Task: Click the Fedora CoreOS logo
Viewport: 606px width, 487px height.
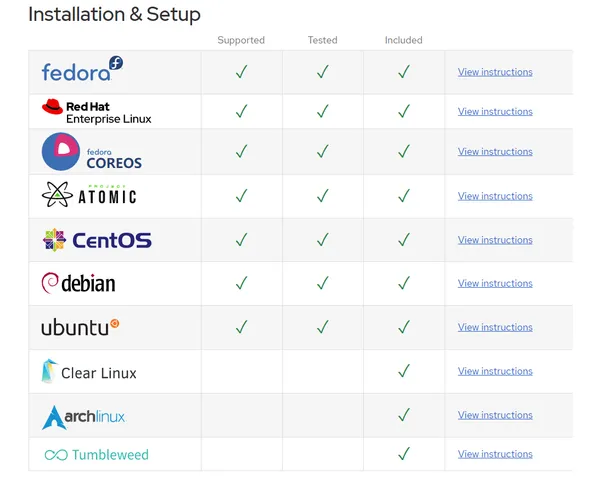Action: 92,152
